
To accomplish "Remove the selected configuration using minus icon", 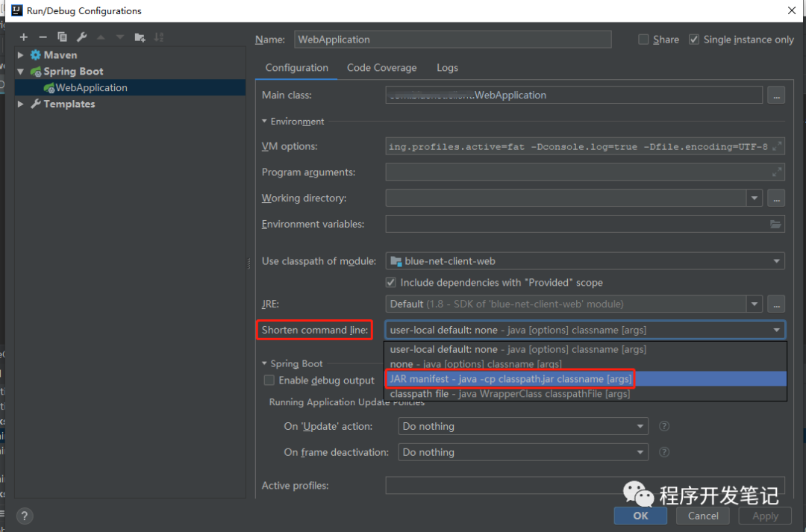I will point(43,37).
